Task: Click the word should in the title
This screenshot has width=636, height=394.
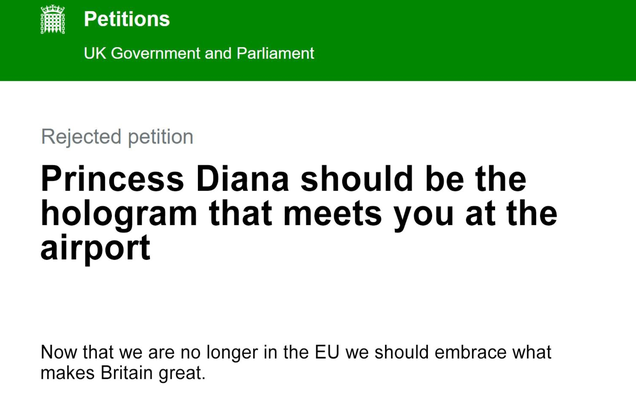Action: [357, 179]
